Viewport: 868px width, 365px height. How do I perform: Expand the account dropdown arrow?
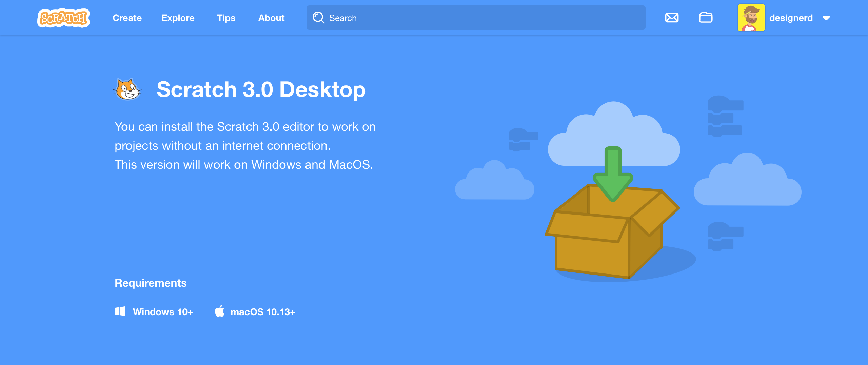pos(826,18)
